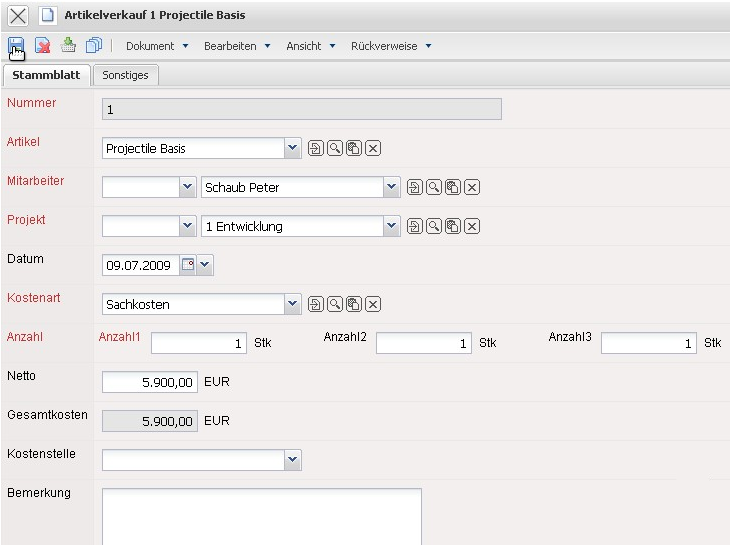
Task: Click search magnifier icon in Kostenart row
Action: [x=335, y=304]
